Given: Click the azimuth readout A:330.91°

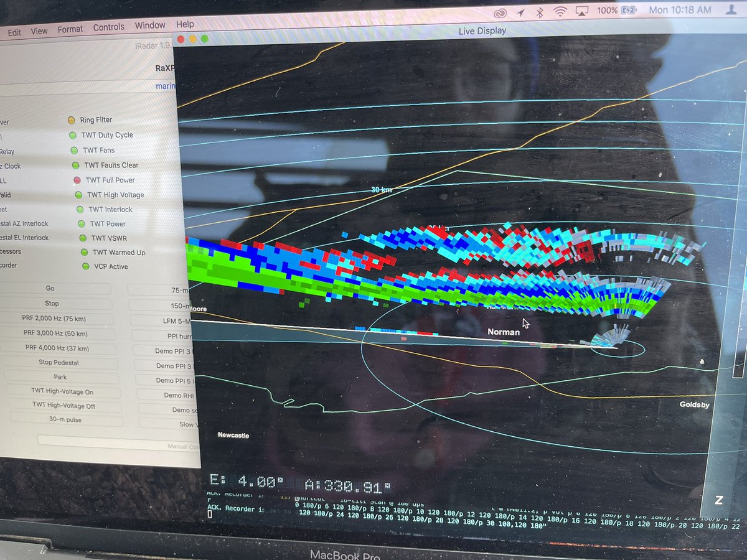Looking at the screenshot, I should pos(348,485).
